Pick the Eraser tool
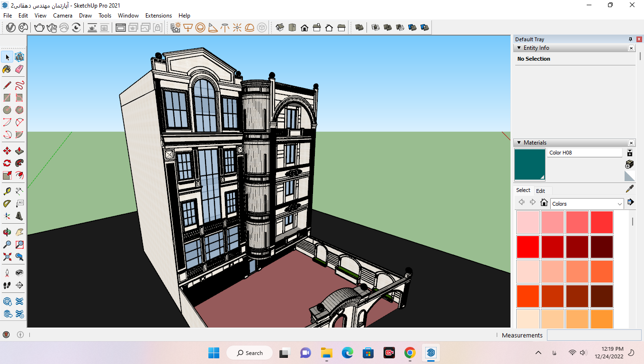 pyautogui.click(x=19, y=69)
